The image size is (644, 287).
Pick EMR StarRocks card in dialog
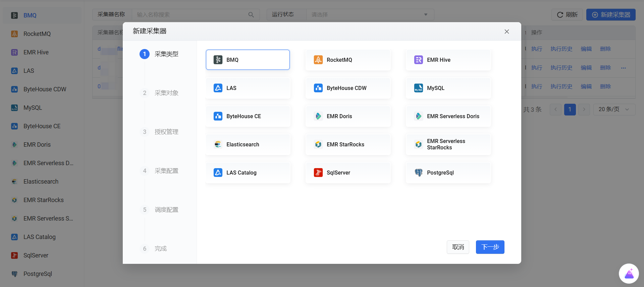click(x=348, y=144)
